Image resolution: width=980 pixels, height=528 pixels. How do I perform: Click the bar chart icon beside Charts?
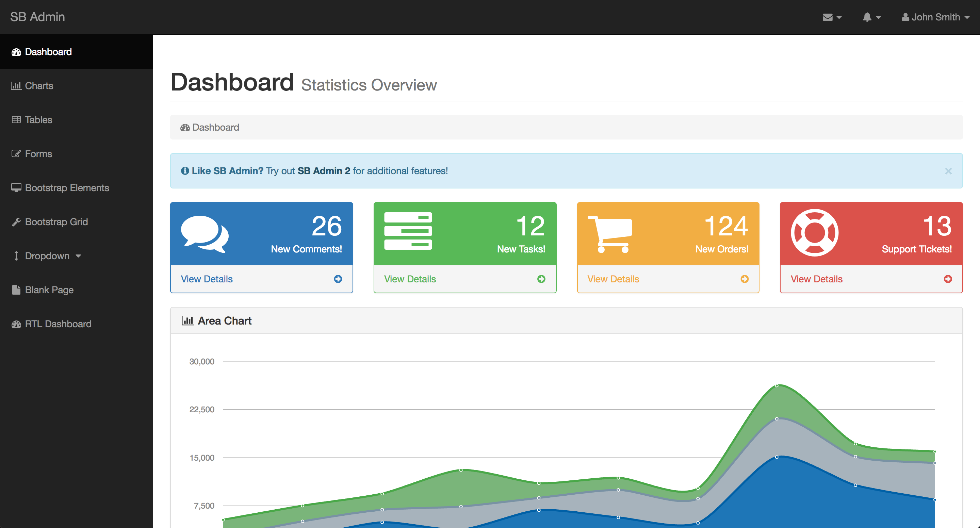[16, 86]
